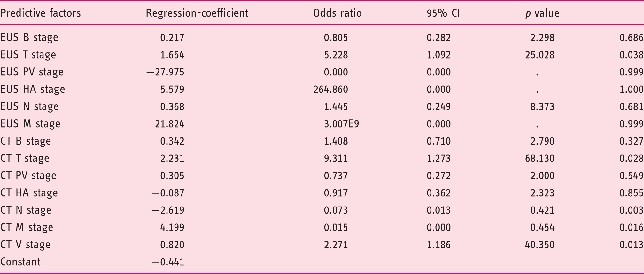644x274 pixels.
Task: Select odds ratio value 264.860
Action: point(330,90)
